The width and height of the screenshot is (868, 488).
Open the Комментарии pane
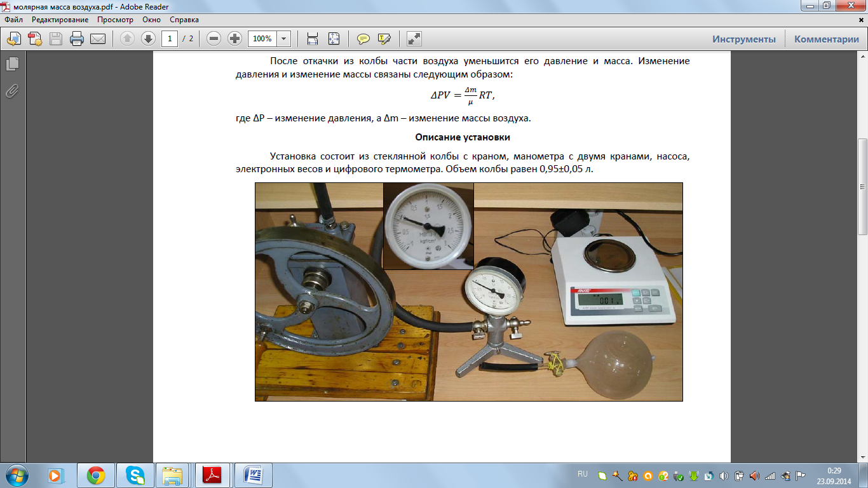pyautogui.click(x=826, y=39)
